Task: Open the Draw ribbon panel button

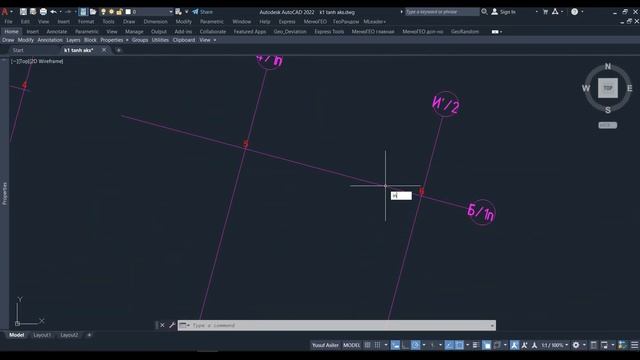Action: pos(8,40)
